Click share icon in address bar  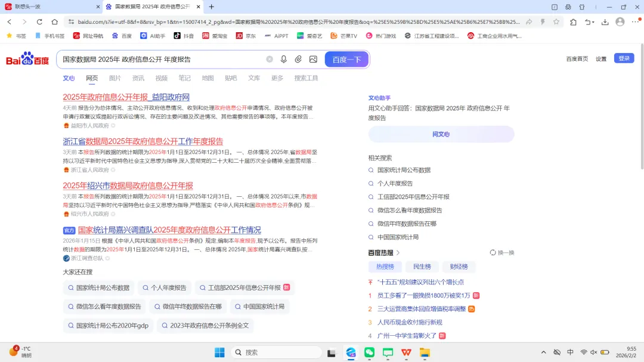tap(529, 22)
